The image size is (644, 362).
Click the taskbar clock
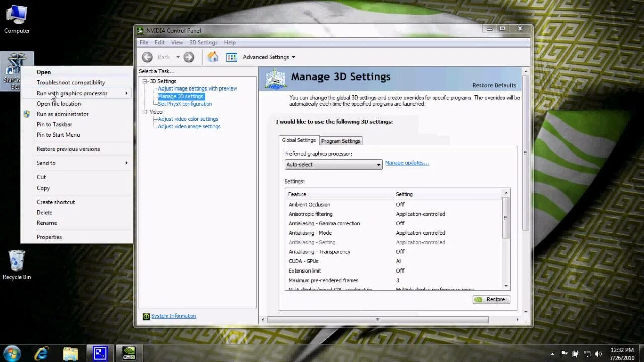click(x=622, y=354)
